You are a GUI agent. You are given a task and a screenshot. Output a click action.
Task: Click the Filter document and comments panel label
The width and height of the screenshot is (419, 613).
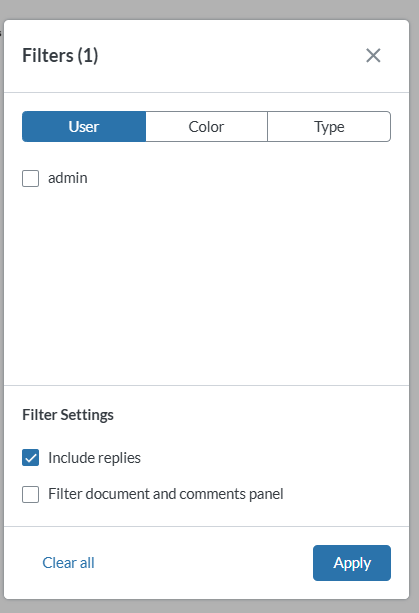pos(166,494)
